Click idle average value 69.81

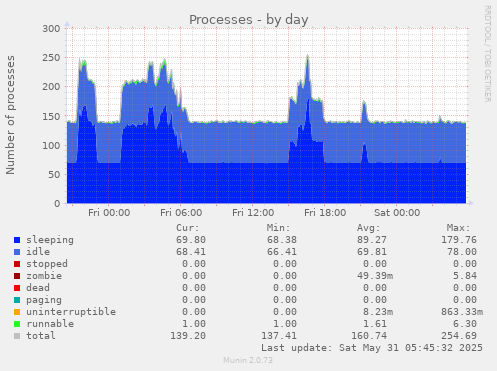tap(372, 252)
